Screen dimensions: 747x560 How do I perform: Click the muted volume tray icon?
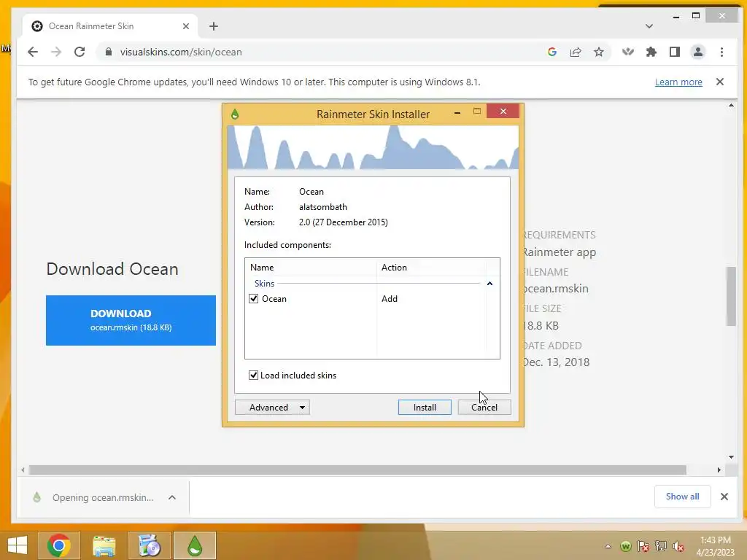click(x=678, y=546)
